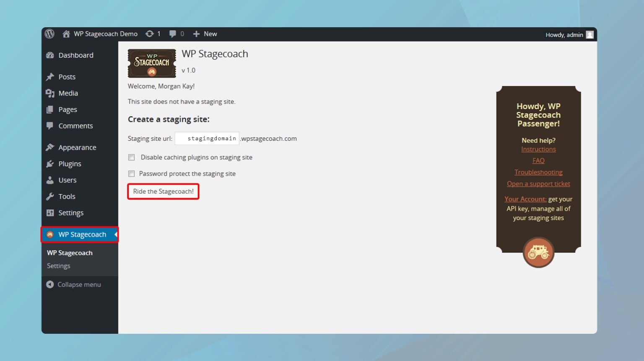The width and height of the screenshot is (644, 361).
Task: Check updates via the refresh arrows icon
Action: pos(150,34)
